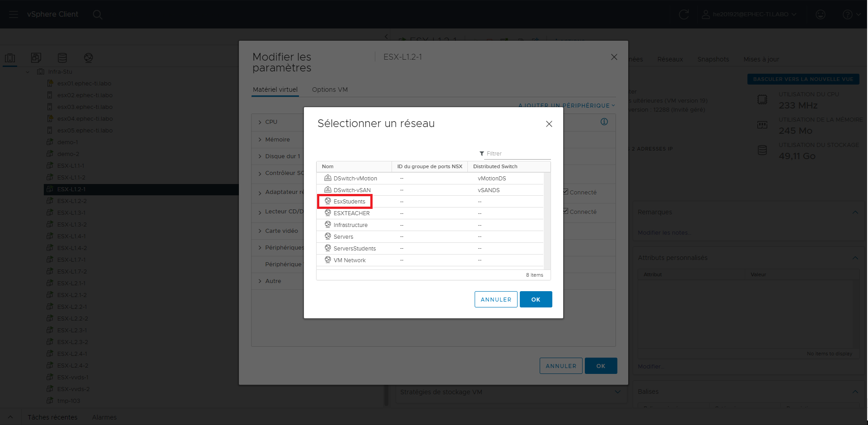Image resolution: width=868 pixels, height=425 pixels.
Task: Open the vSphere hamburger menu
Action: click(x=14, y=14)
